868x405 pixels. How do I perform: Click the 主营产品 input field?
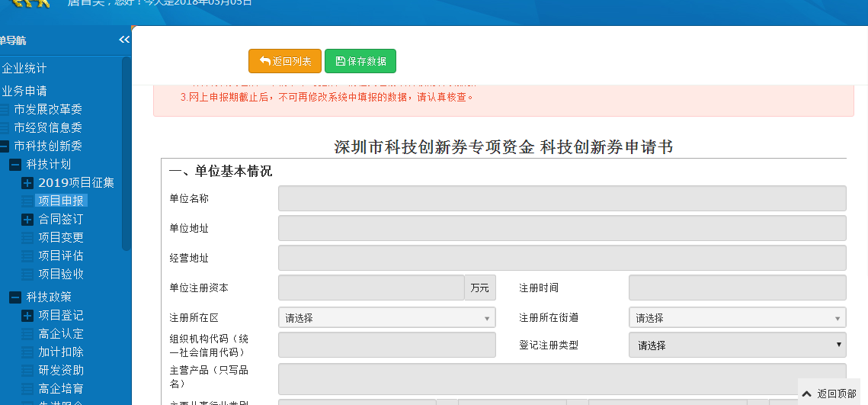pyautogui.click(x=562, y=379)
